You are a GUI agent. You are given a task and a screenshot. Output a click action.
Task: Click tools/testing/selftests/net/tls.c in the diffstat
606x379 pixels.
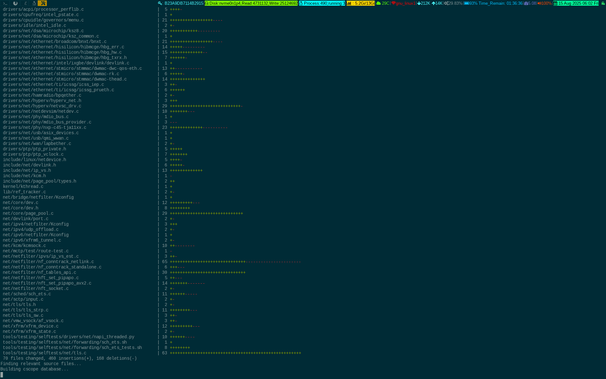tap(44, 353)
